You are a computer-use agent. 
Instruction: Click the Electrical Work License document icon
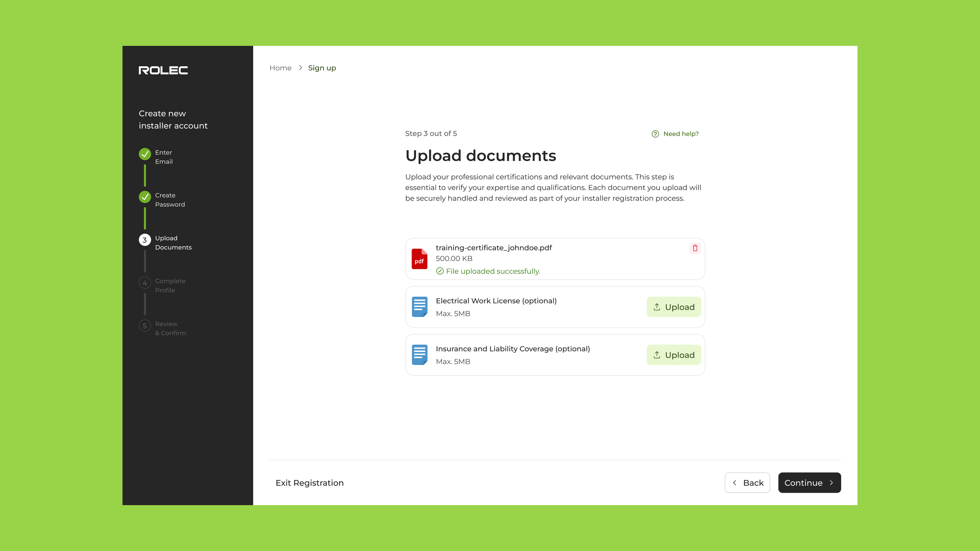pyautogui.click(x=419, y=307)
